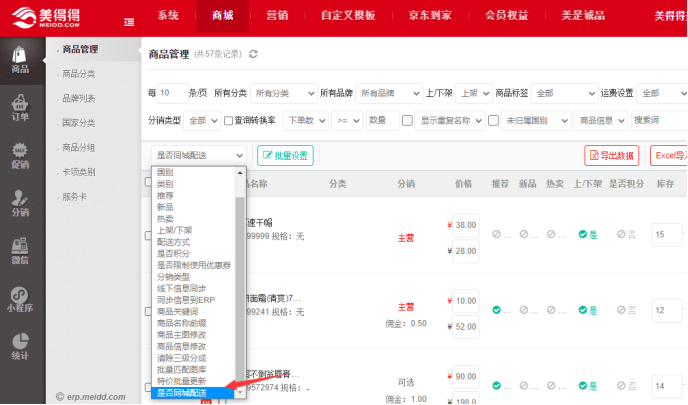Toggle 新品 status icon for the 38.00 product
This screenshot has height=405, width=688.
(x=523, y=234)
